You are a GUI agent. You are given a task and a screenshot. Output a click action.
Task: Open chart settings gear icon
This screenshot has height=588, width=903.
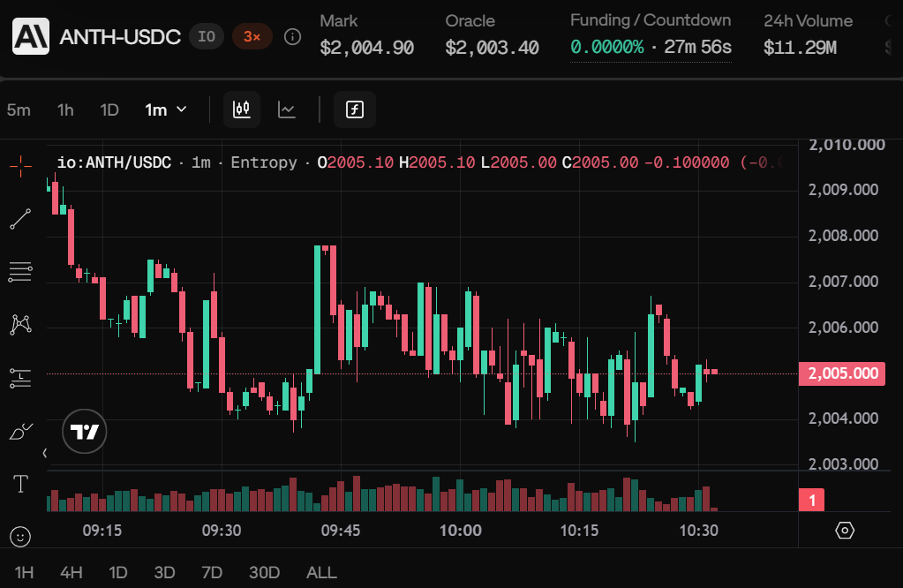(845, 531)
